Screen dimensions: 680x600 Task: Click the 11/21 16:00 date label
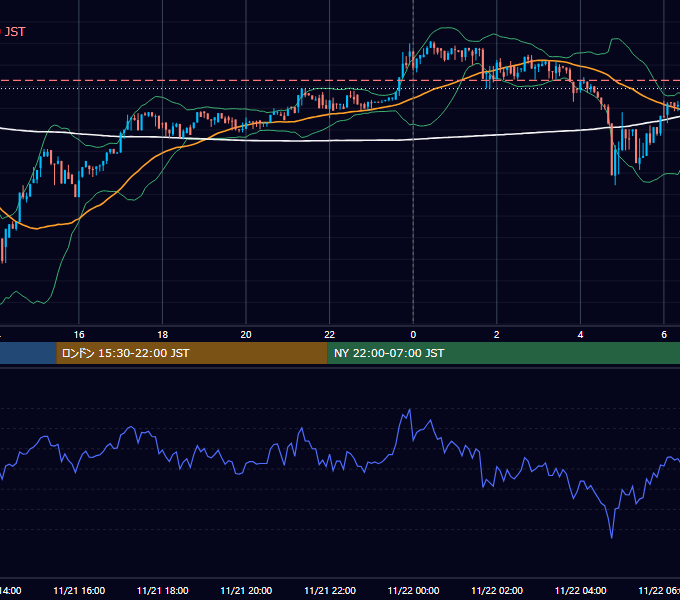coord(79,590)
